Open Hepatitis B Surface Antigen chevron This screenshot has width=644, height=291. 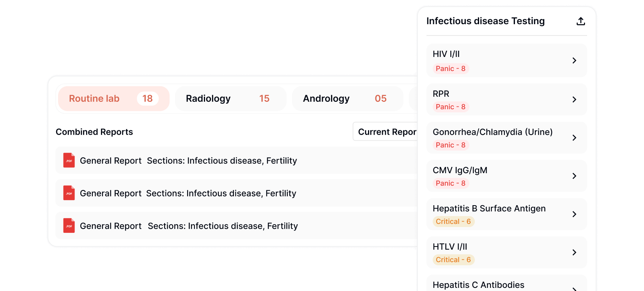(574, 214)
